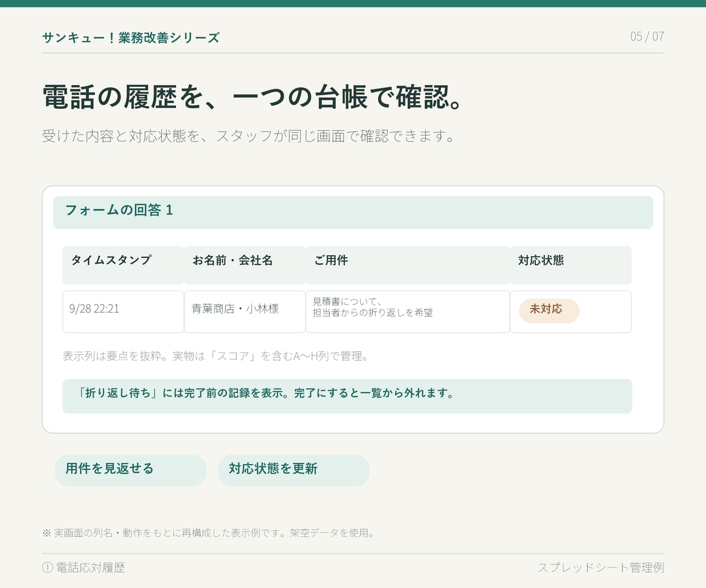Click the 折り返し待ち note banner
Screen dimensions: 706x588
pos(347,396)
